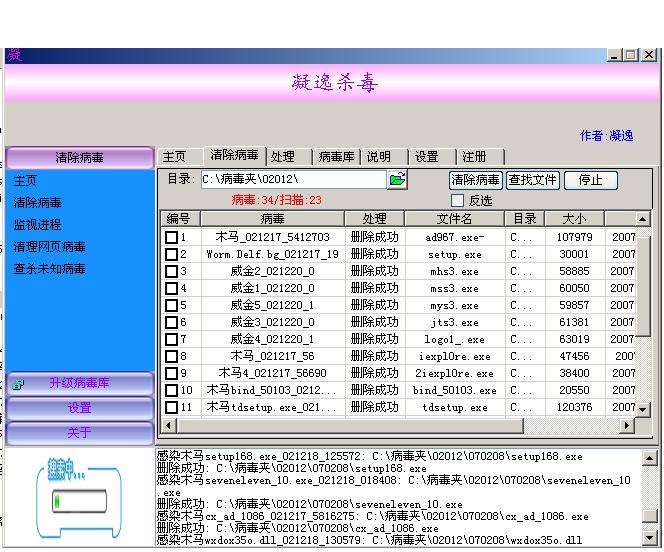Sort by the 文件名 column header
Screen dimensions: 664x552
[454, 219]
